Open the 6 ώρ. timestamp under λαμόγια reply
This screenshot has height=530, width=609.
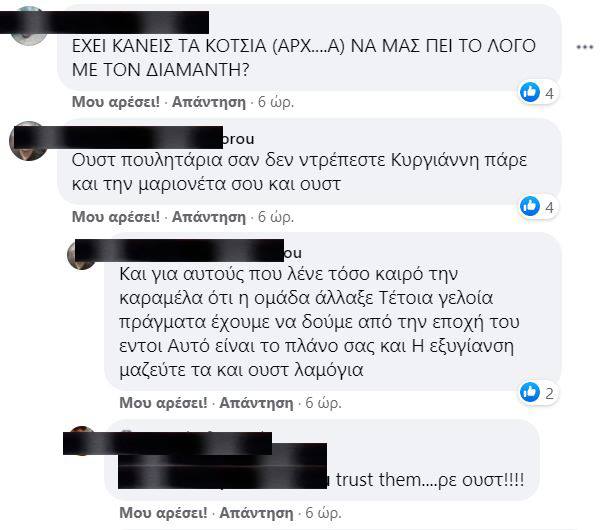[323, 403]
